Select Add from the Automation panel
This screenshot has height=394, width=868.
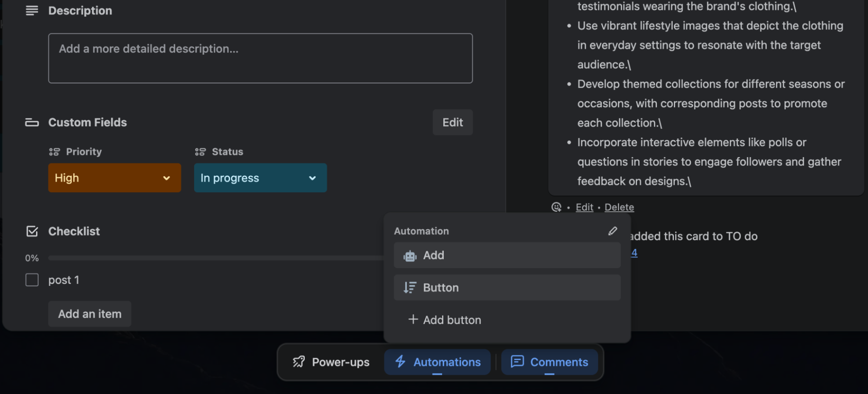506,256
